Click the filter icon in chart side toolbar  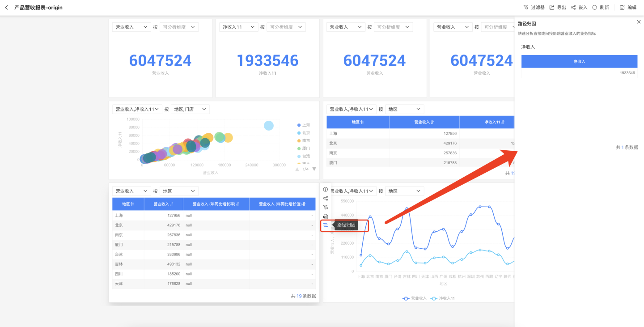[x=326, y=207]
